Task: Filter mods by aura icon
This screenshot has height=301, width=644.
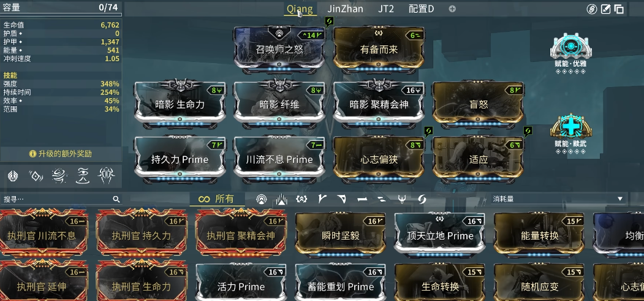Action: pyautogui.click(x=261, y=200)
